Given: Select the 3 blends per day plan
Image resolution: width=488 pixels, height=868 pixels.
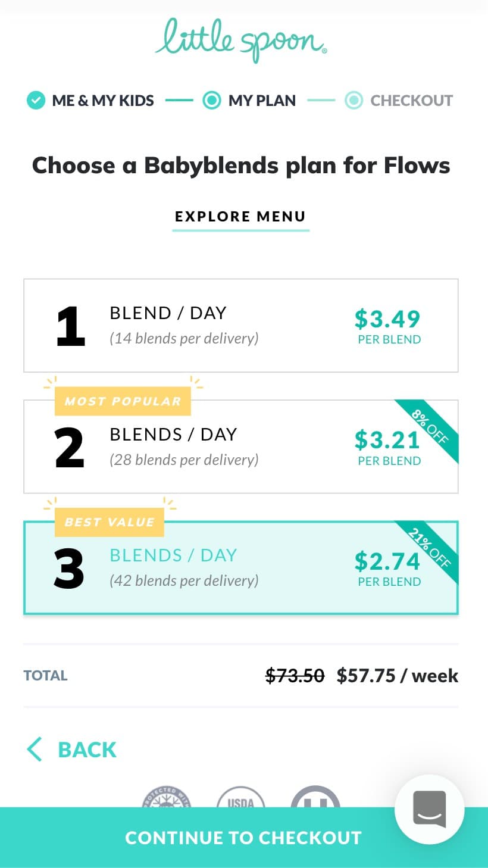Looking at the screenshot, I should 241,568.
